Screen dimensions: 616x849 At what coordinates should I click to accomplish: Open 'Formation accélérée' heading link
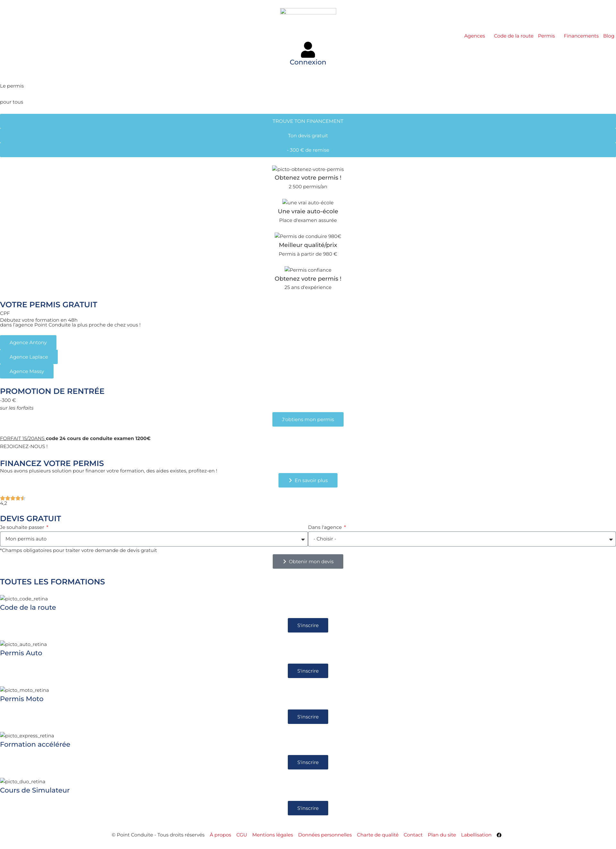click(x=35, y=744)
